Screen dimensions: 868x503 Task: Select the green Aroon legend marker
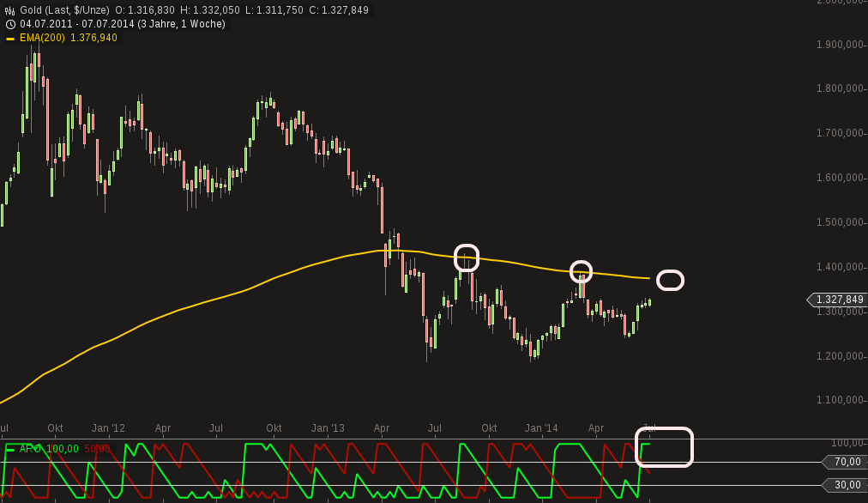pos(11,448)
